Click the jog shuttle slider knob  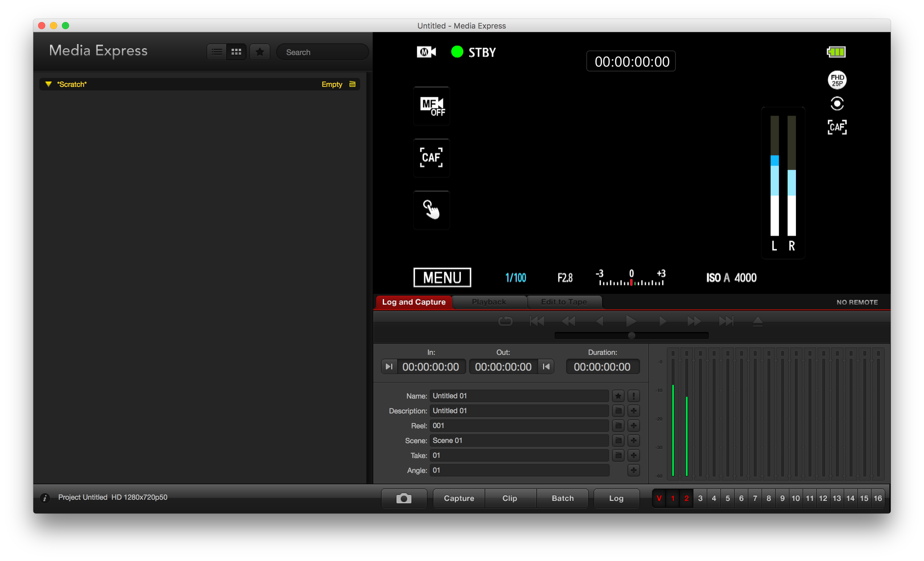(631, 336)
